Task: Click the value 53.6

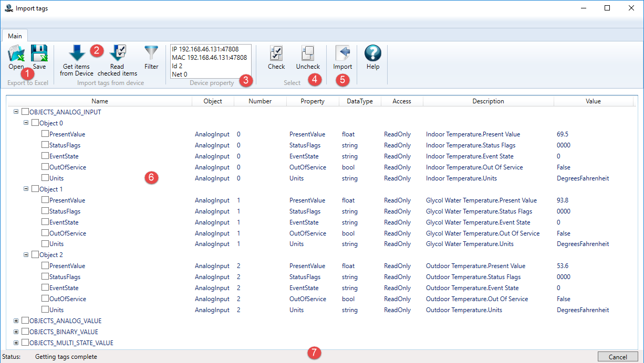Action: (563, 266)
